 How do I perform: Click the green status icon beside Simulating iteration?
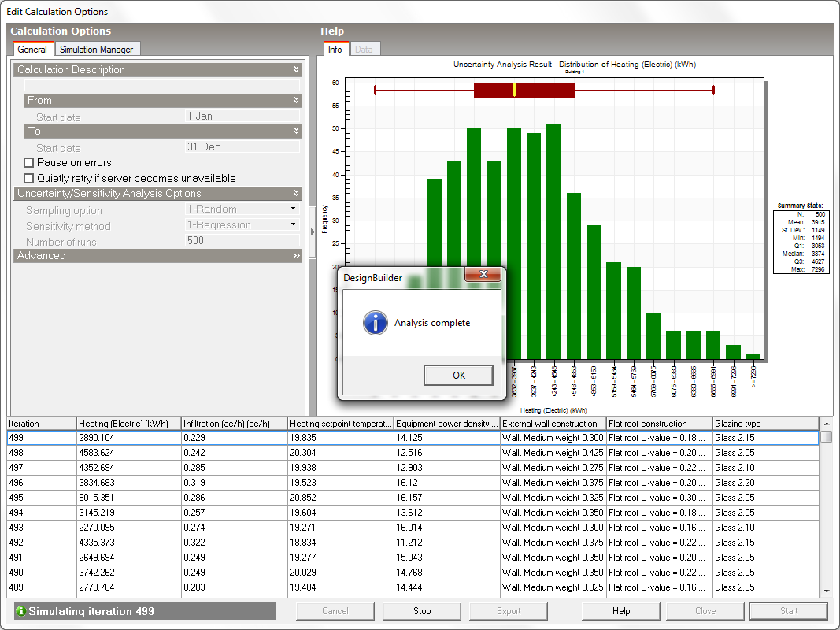point(21,611)
